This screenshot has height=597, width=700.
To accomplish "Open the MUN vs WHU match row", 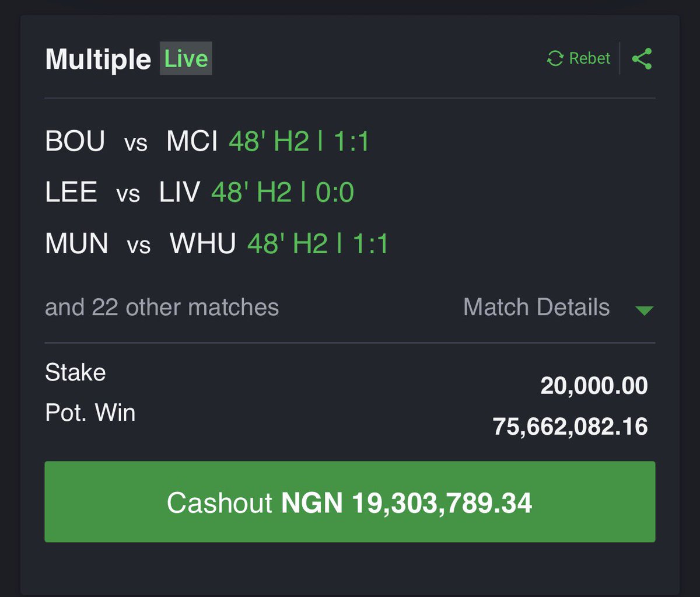I will pos(216,243).
